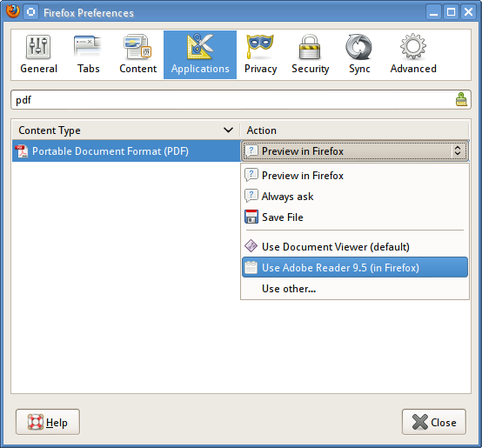Open the Tabs preferences pane
482x448 pixels.
tap(88, 55)
